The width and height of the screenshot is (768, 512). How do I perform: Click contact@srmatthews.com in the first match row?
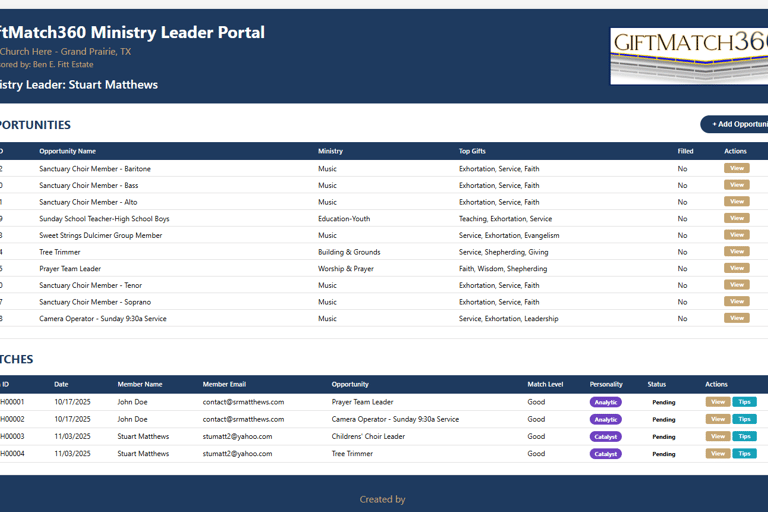[243, 402]
